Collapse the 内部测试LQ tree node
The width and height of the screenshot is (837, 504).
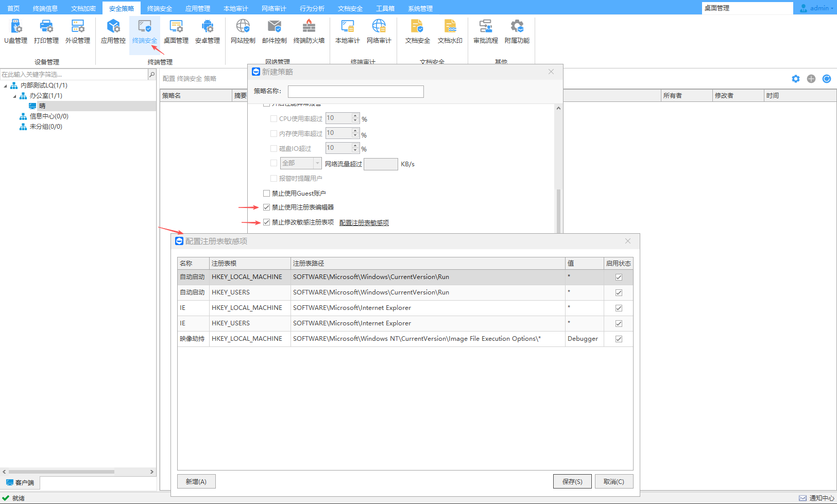6,86
